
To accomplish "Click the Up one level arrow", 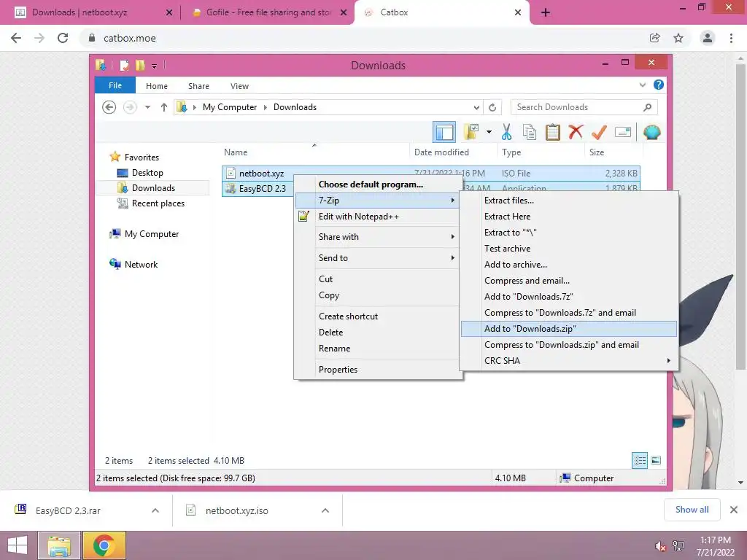I will [164, 107].
